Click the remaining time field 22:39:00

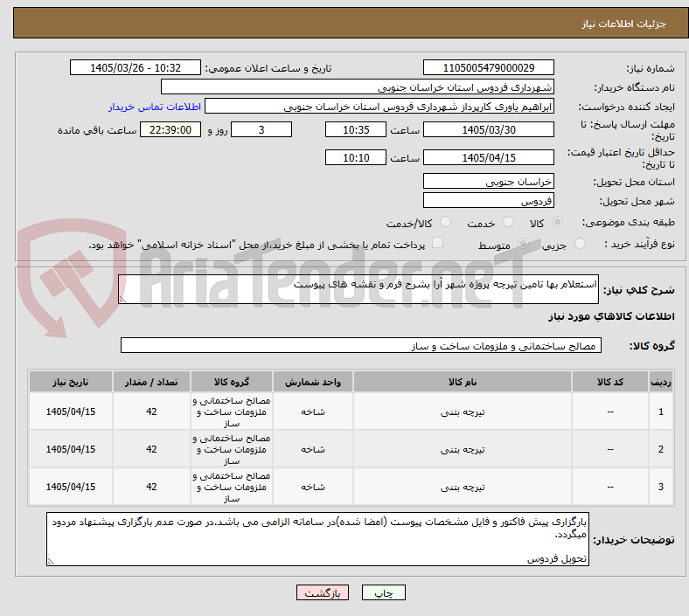coord(171,129)
